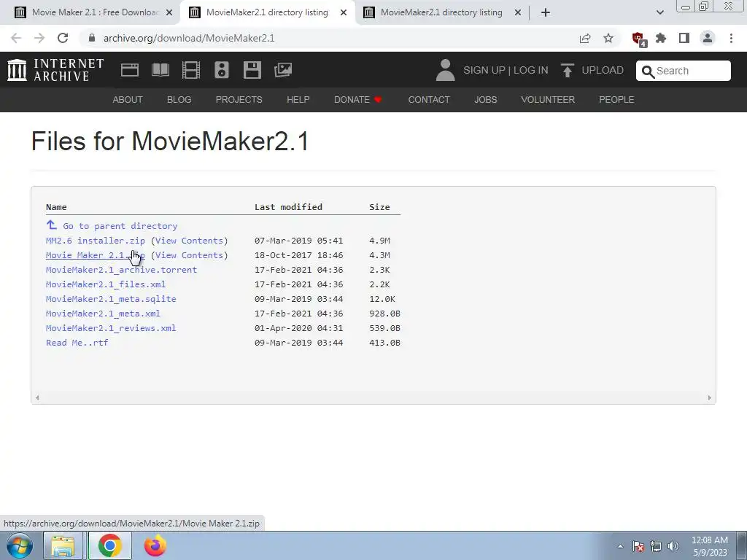Viewport: 747px width, 560px height.
Task: Reload the page
Action: (63, 38)
